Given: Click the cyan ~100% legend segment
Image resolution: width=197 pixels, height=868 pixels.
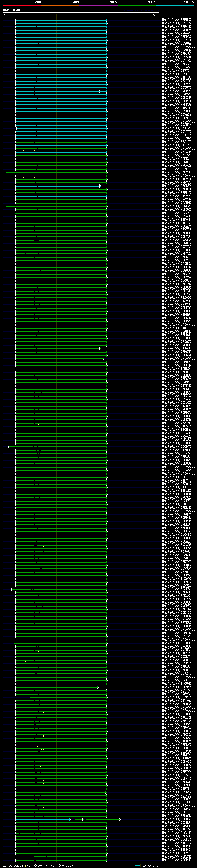Looking at the screenshot, I should point(175,6).
